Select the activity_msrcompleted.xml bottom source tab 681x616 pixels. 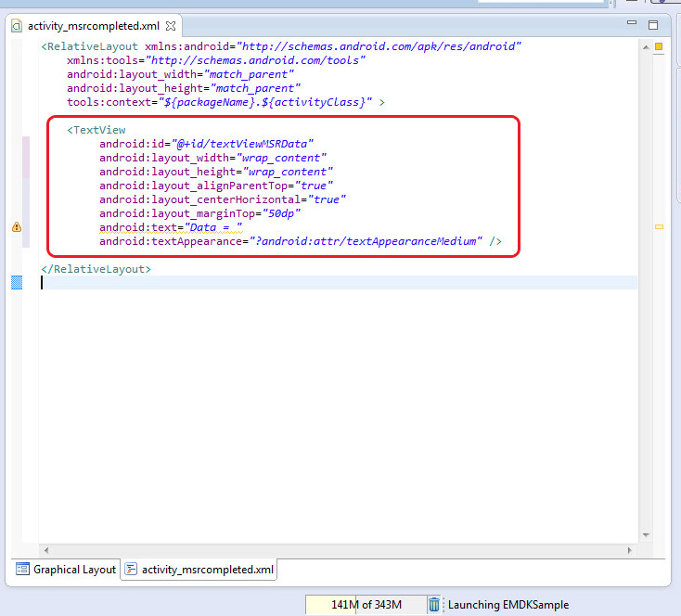207,570
